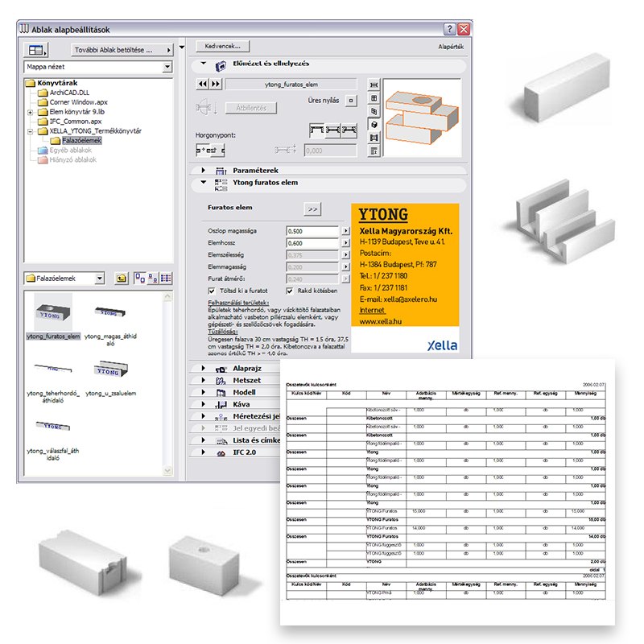
Task: Show the library part info view
Action: 374,151
